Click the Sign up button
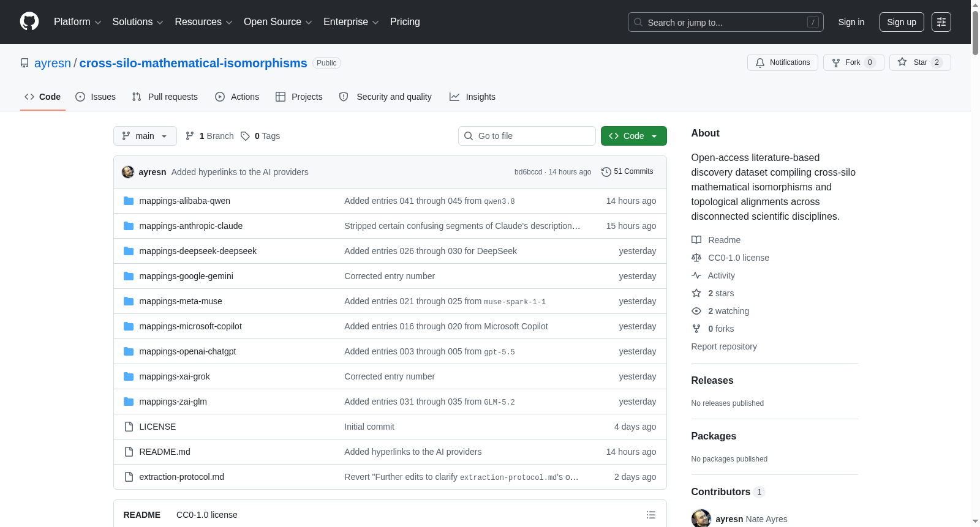The height and width of the screenshot is (527, 980). [902, 22]
